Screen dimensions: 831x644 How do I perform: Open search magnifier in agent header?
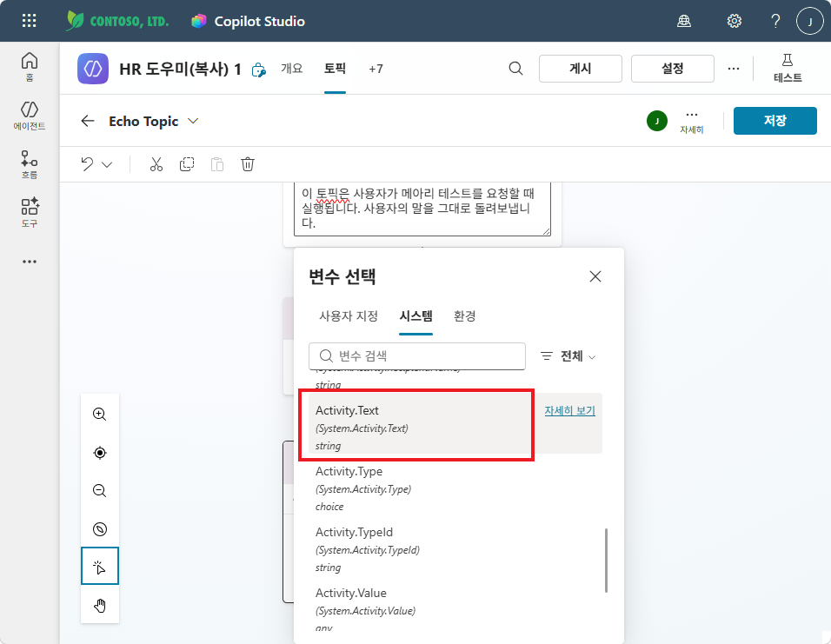click(515, 69)
